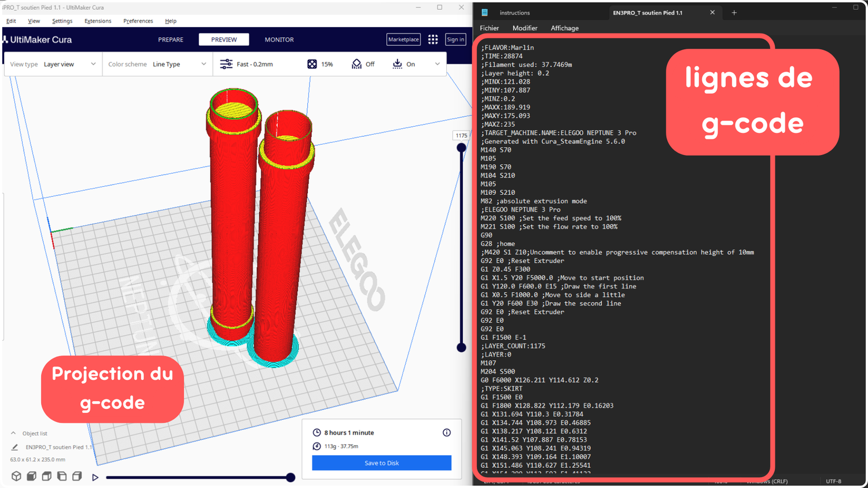Select the right side view icon
This screenshot has width=868, height=488.
pyautogui.click(x=76, y=476)
